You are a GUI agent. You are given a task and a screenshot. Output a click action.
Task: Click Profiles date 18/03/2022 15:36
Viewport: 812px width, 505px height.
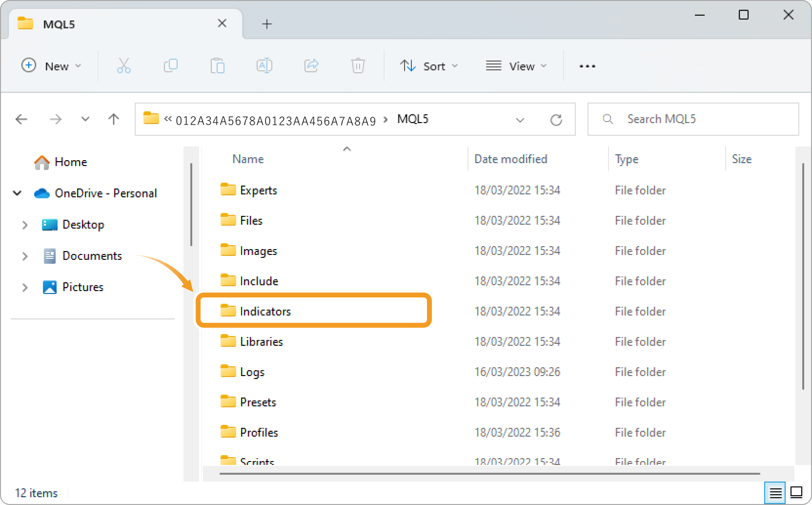[517, 433]
